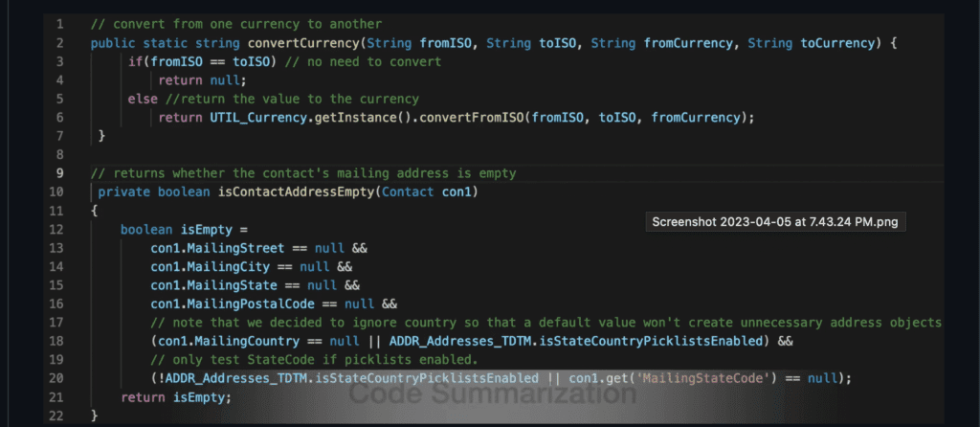Click the 'MailingStateCode' string literal
The height and width of the screenshot is (427, 980).
(x=702, y=378)
